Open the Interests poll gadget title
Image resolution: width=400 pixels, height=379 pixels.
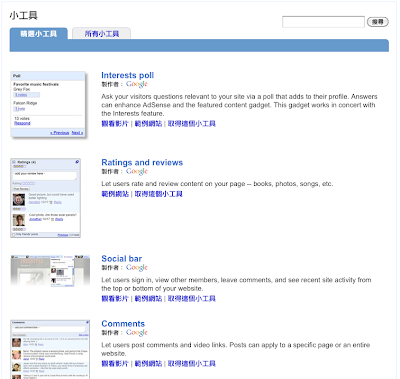pos(127,75)
